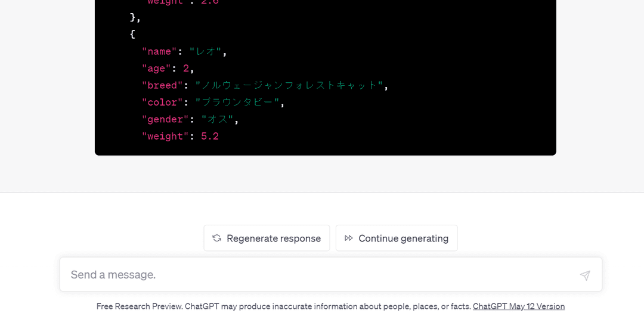Viewport: 644px width, 319px height.
Task: Click the "age" key in the JSON
Action: pos(156,68)
